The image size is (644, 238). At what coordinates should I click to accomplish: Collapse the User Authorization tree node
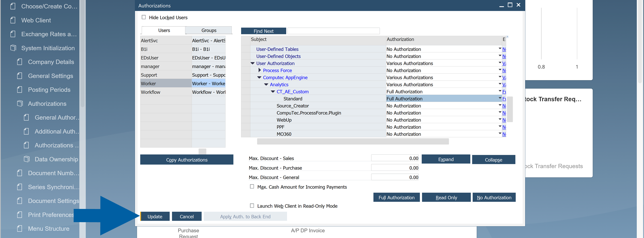[x=252, y=63]
